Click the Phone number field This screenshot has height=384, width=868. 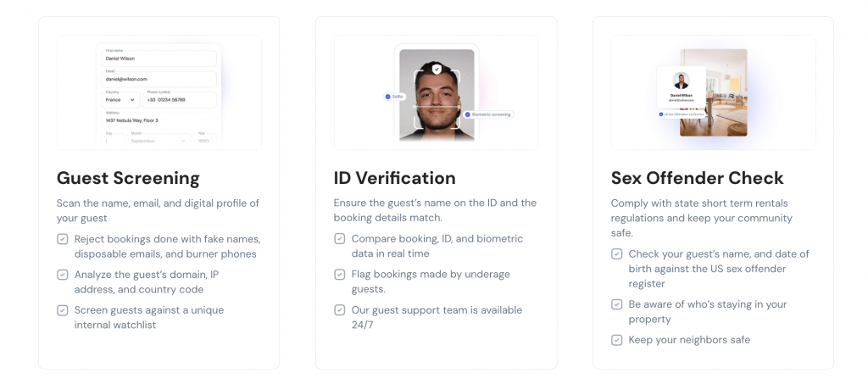point(180,99)
